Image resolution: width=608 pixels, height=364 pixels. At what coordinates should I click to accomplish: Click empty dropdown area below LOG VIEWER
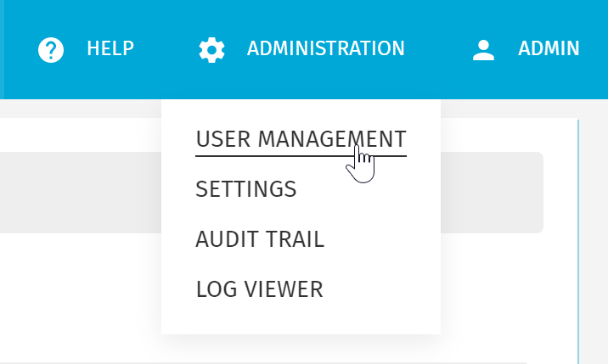coord(301,320)
